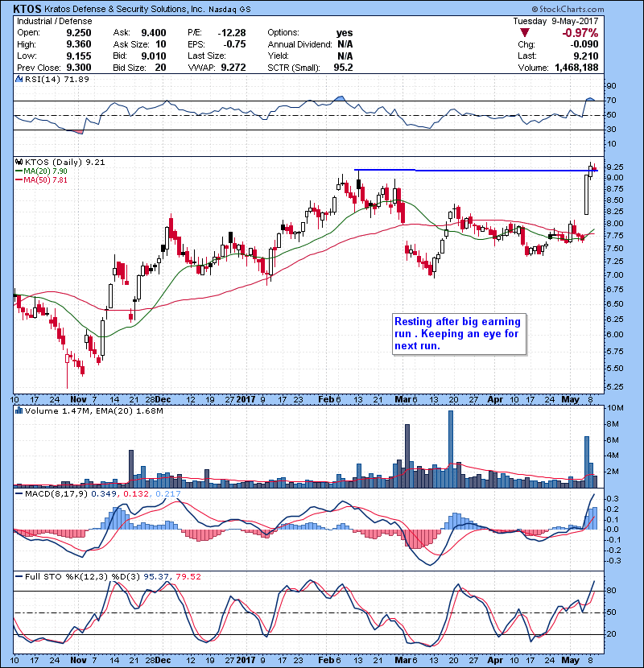Click the KTOS (Daily) 9.21 legend label
The image size is (644, 668).
click(64, 163)
